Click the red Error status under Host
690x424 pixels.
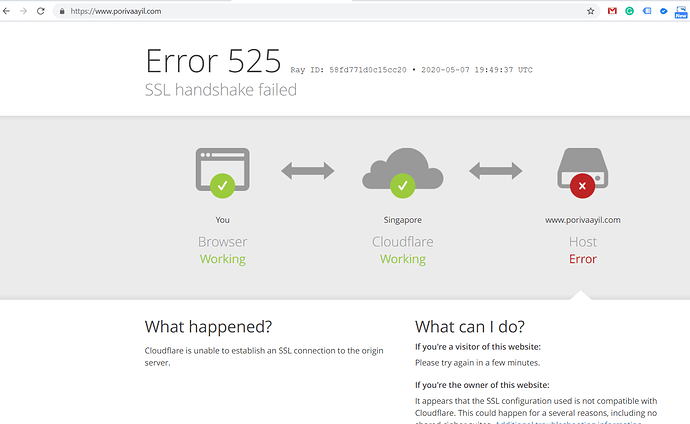[x=583, y=259]
